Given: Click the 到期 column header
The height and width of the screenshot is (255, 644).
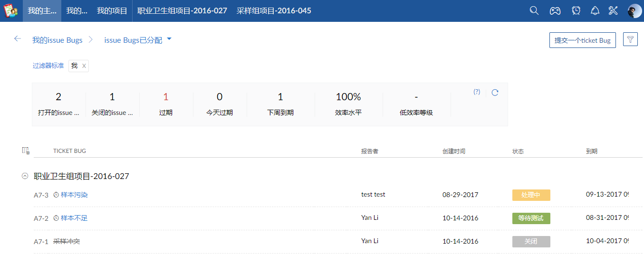Looking at the screenshot, I should click(592, 151).
